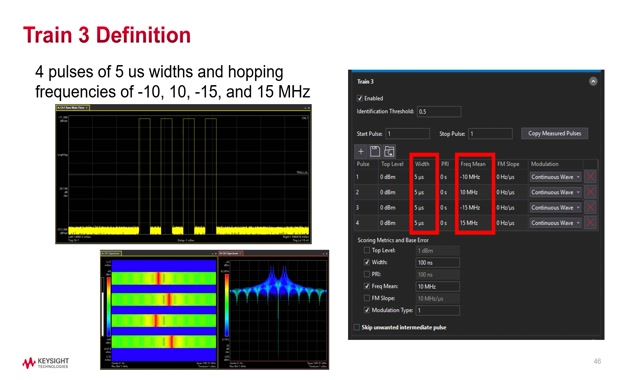This screenshot has width=624, height=380.
Task: Enable the PRI scoring metric checkbox
Action: 367,274
